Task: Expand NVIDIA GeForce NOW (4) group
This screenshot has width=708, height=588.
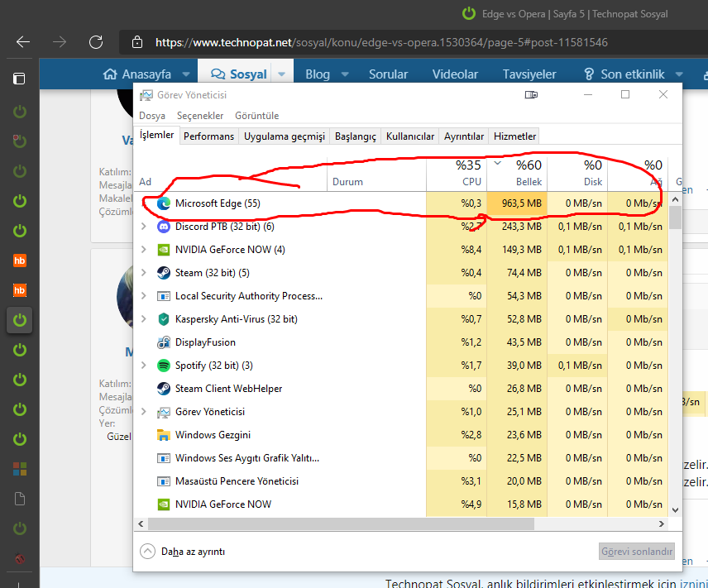Action: coord(144,249)
